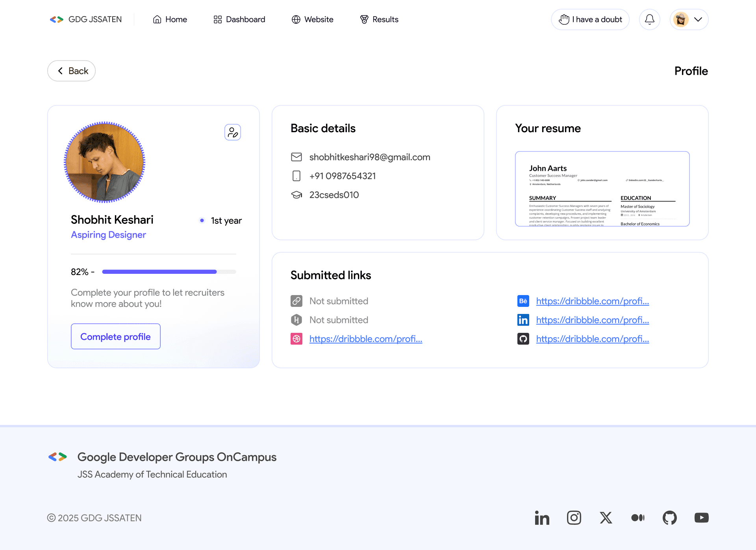This screenshot has width=756, height=550.
Task: Open the notifications bell
Action: 649,19
